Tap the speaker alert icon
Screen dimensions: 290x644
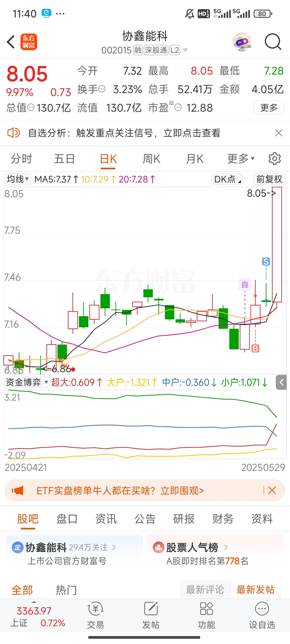(x=13, y=133)
